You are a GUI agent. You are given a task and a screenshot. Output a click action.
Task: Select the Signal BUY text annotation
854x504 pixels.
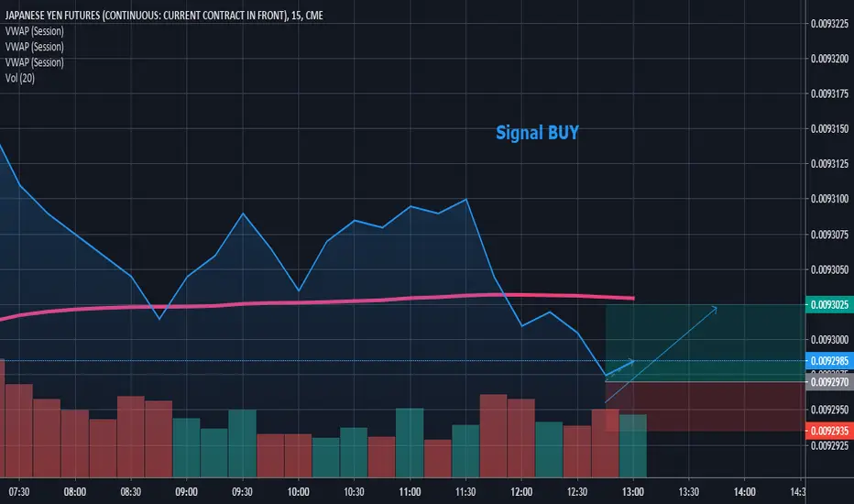point(537,132)
